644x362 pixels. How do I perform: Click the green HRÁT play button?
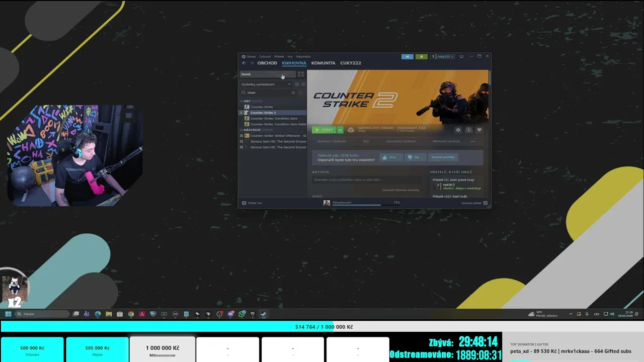pyautogui.click(x=324, y=130)
